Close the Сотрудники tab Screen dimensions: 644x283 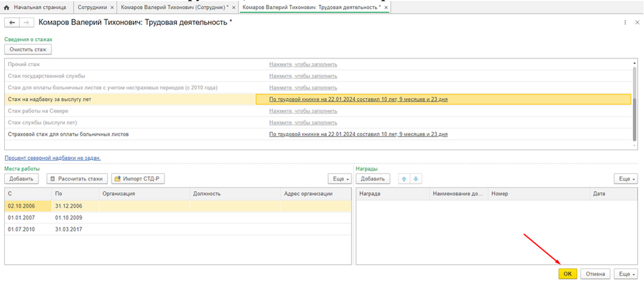click(111, 7)
